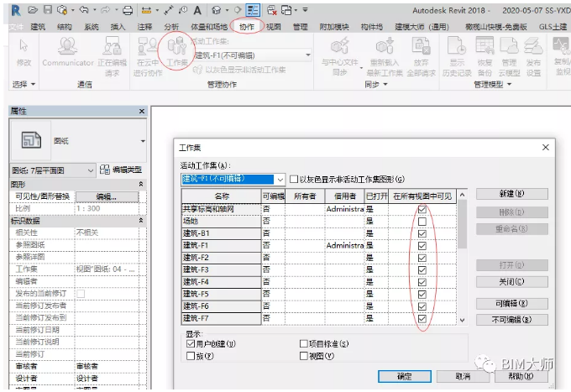
Task: Expand the 同步 panel dropdown
Action: pos(376,85)
